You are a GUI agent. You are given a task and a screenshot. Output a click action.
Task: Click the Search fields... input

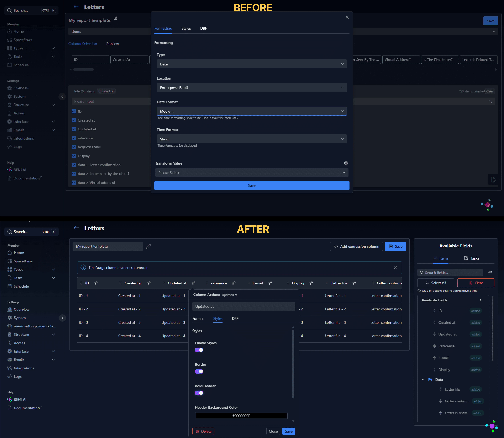450,273
